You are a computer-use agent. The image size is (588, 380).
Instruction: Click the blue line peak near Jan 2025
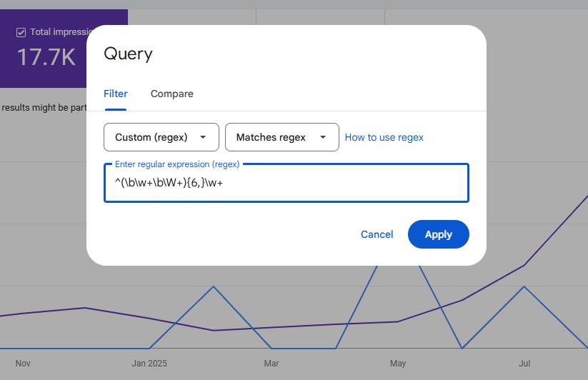(x=214, y=286)
